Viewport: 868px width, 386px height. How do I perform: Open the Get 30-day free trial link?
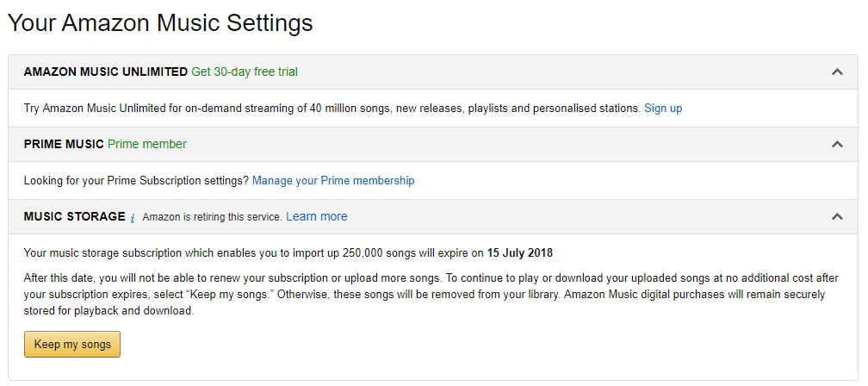(x=245, y=72)
